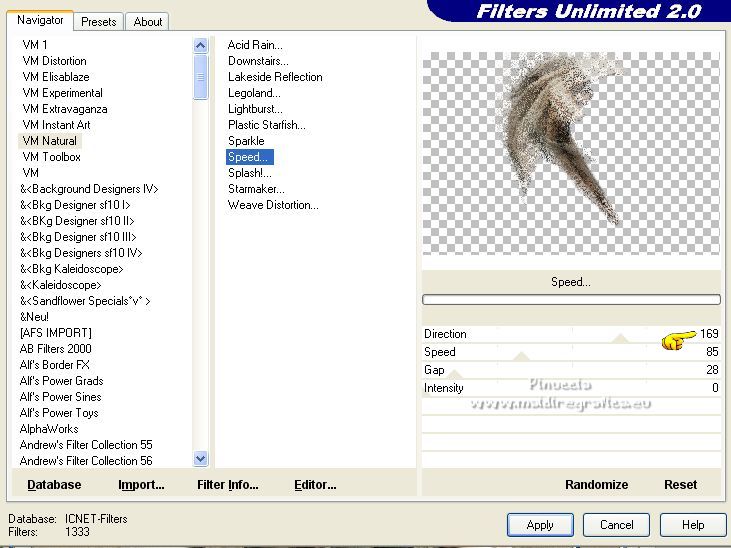The width and height of the screenshot is (731, 548).
Task: Select VM Extravaganza category
Action: point(64,109)
